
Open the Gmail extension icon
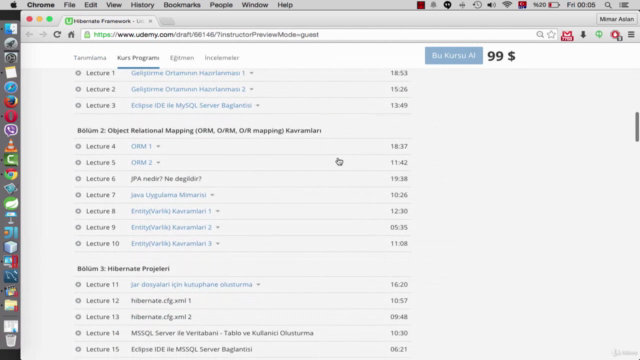pyautogui.click(x=567, y=36)
